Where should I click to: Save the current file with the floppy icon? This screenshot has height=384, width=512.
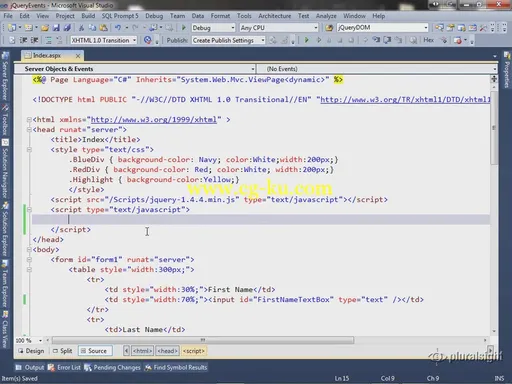click(56, 28)
